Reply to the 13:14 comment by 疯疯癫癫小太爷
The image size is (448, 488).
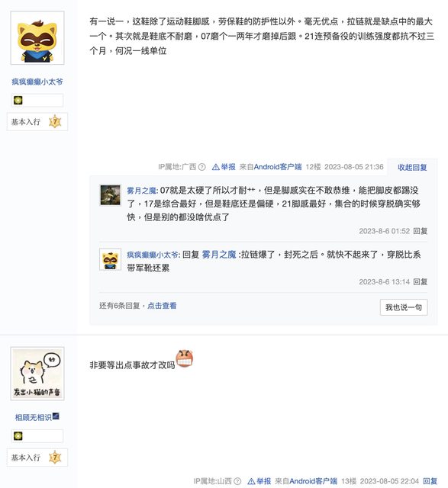(x=421, y=281)
